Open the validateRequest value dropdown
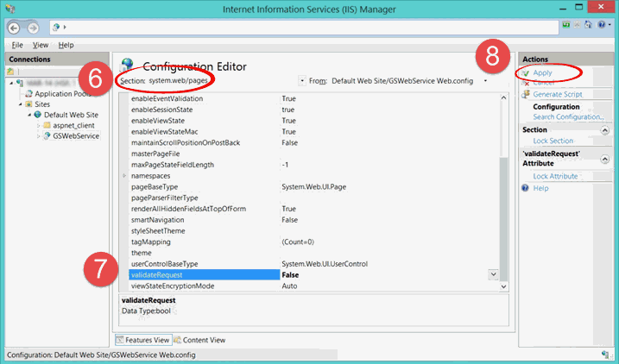The image size is (619, 364). point(493,274)
